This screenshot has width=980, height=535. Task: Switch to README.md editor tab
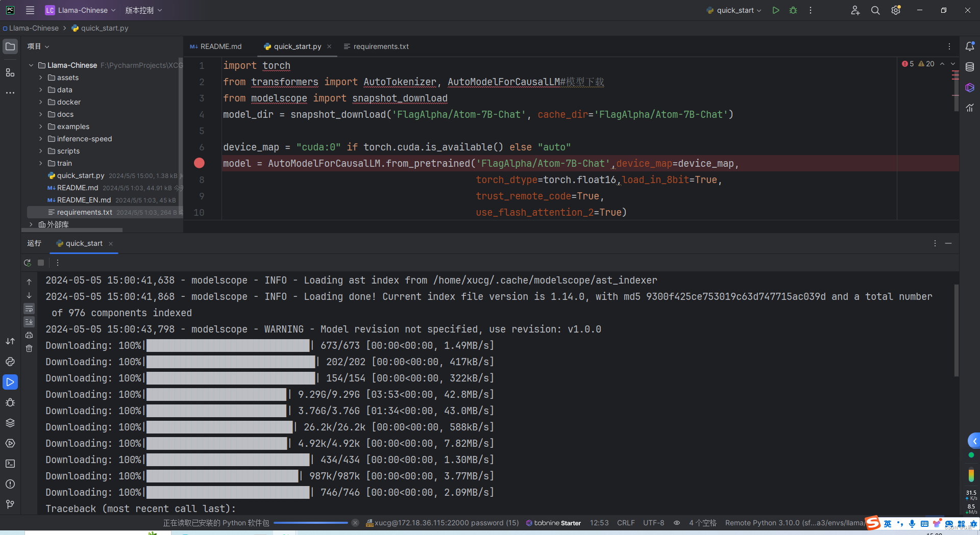216,46
